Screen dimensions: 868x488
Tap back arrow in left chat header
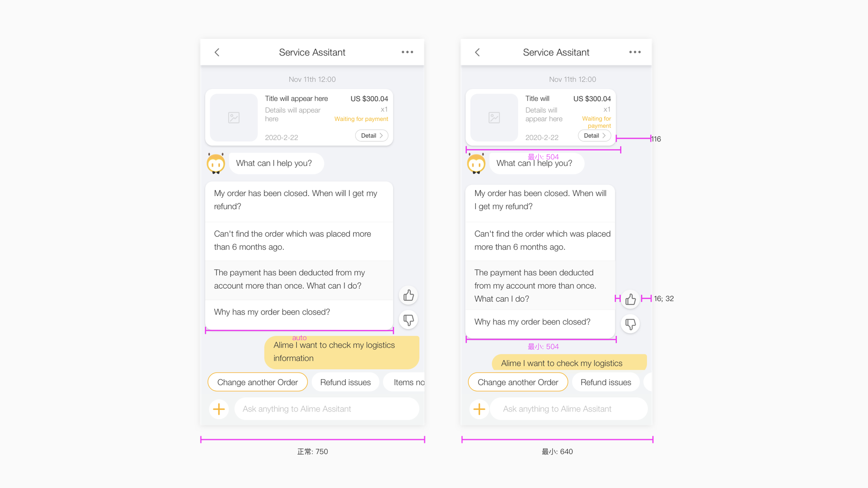217,52
